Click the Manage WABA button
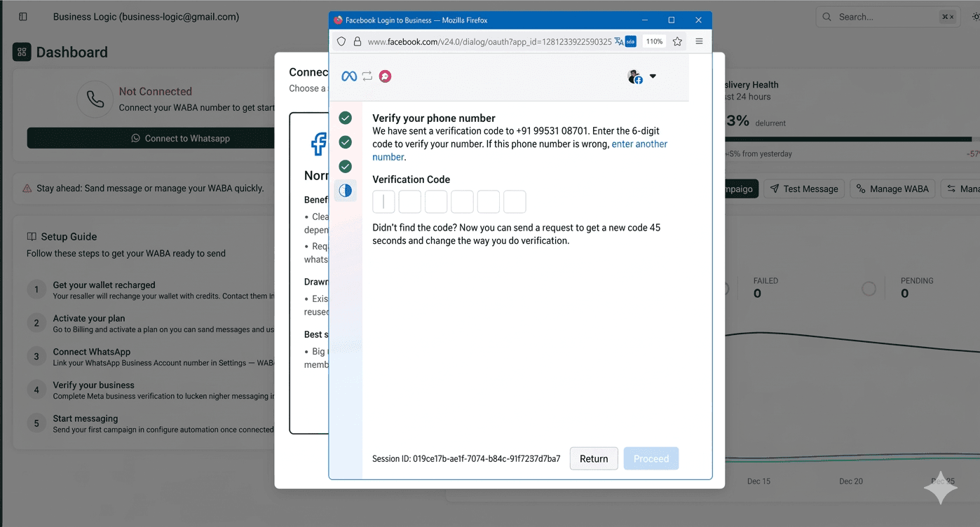This screenshot has width=980, height=527. 892,189
